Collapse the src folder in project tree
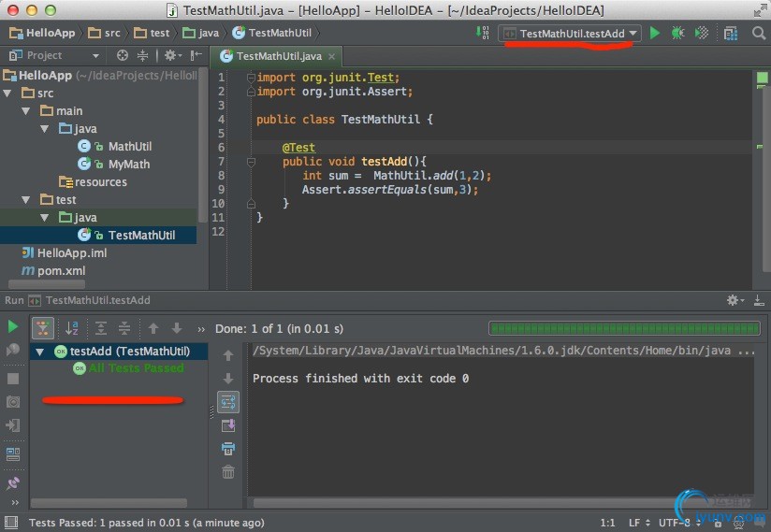 [x=7, y=93]
